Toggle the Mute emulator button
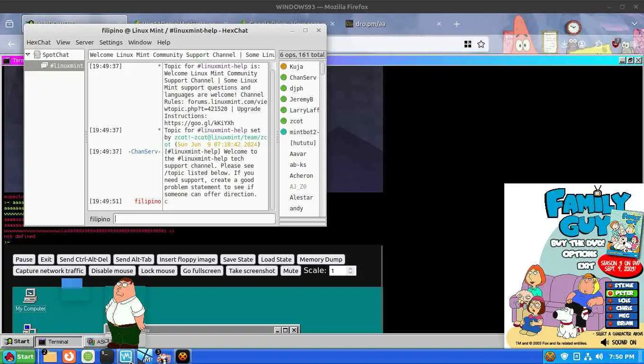644x364 pixels. point(291,271)
